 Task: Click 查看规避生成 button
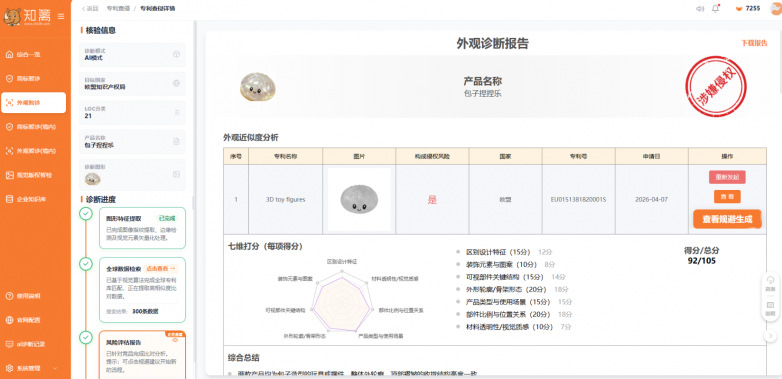click(727, 219)
